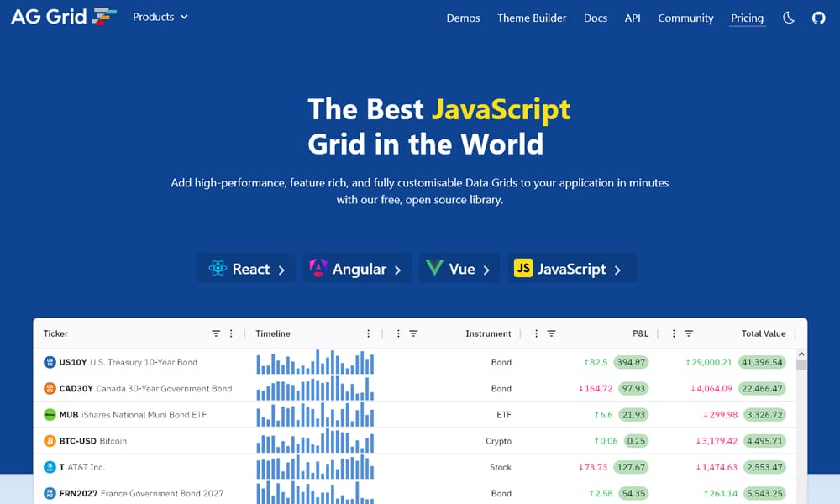Click the FRN2027 ticker icon

[x=50, y=493]
